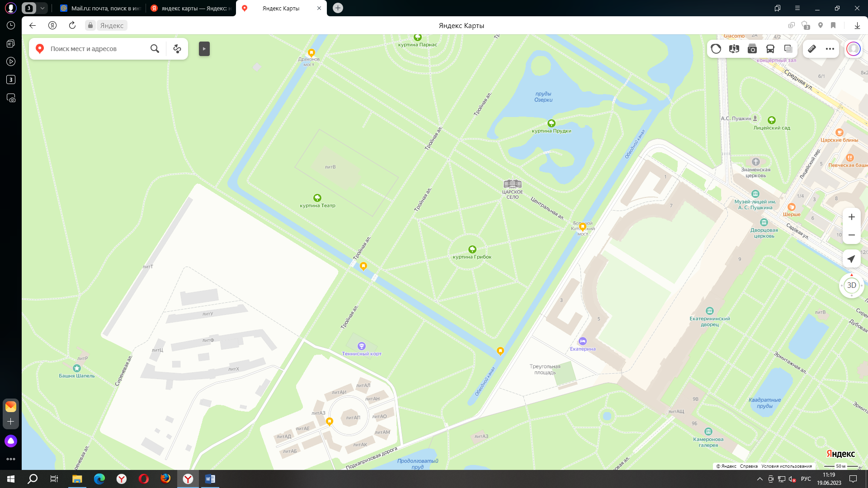This screenshot has width=868, height=488.
Task: Switch to the Mail.ru browser tab
Action: [102, 8]
